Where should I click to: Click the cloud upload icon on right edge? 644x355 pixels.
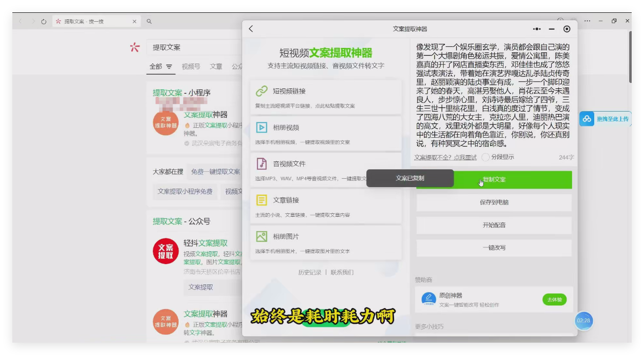tap(587, 118)
